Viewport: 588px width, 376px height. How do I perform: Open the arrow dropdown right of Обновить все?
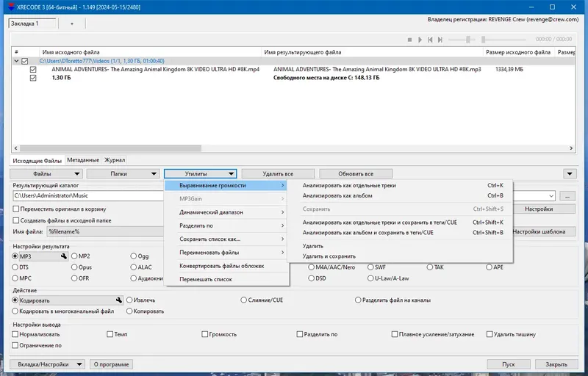point(570,174)
